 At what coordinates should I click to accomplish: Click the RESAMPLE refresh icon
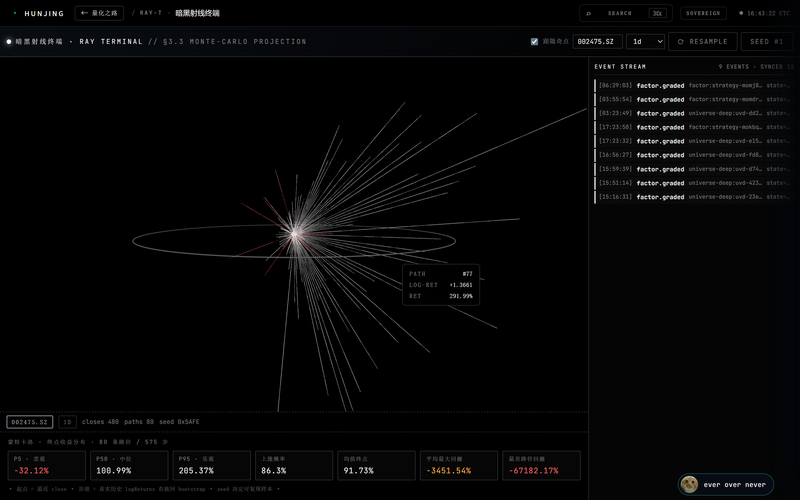tap(680, 42)
